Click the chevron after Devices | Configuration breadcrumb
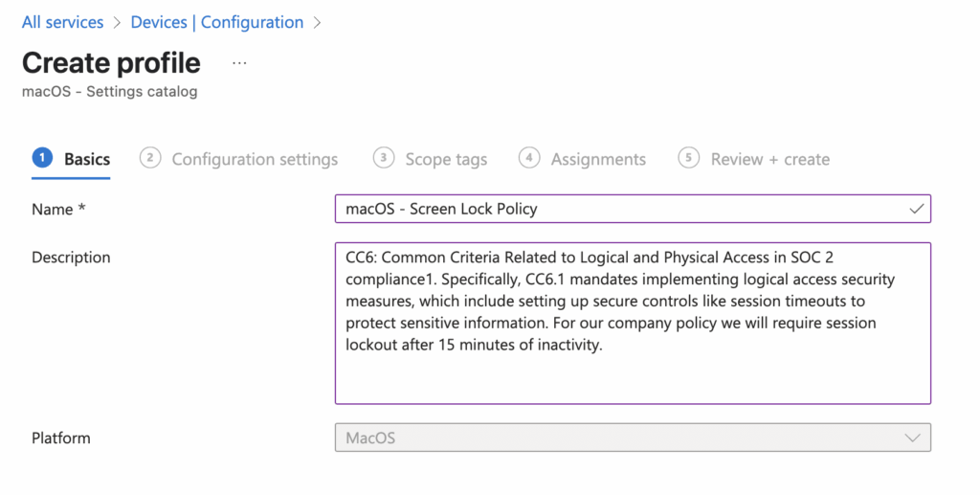 pyautogui.click(x=317, y=22)
